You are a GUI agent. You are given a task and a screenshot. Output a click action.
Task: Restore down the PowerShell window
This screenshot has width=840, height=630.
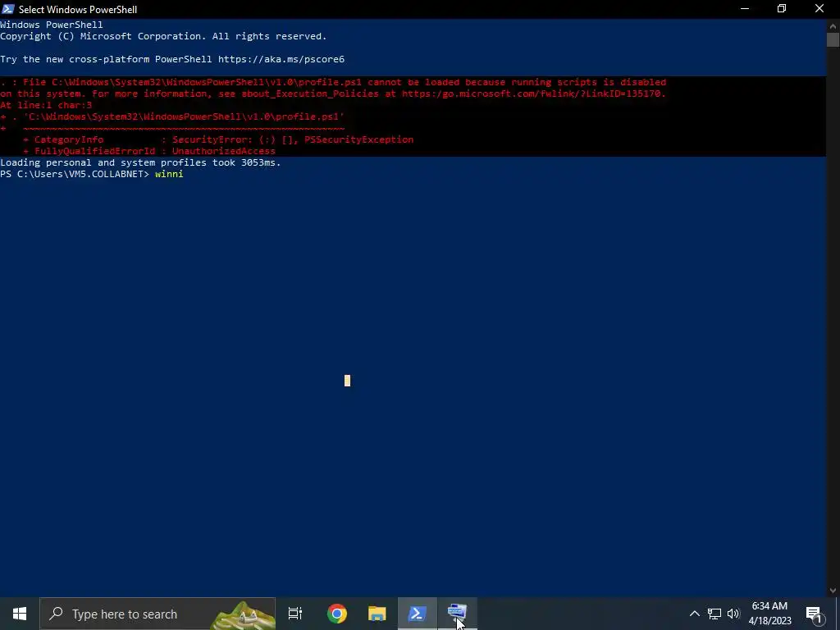click(782, 9)
